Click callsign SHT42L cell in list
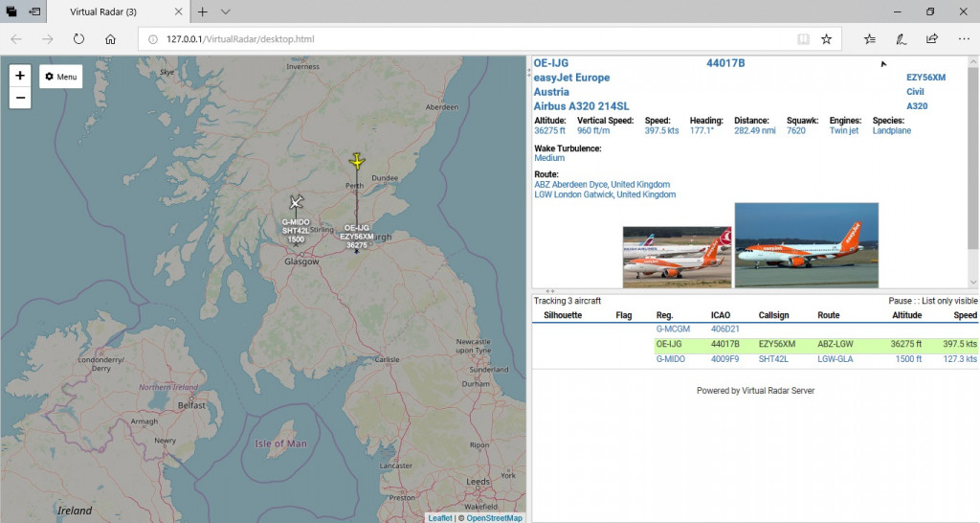The image size is (980, 523). tap(773, 359)
